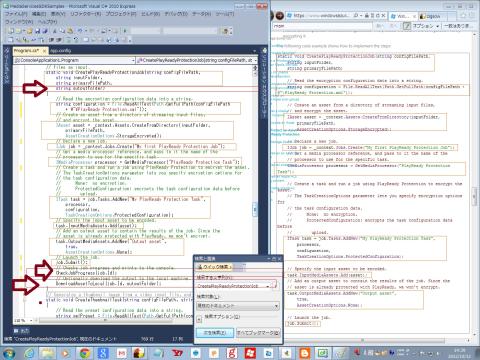This screenshot has width=480, height=360.
Task: Click the Undo toolbar icon
Action: pos(80,31)
